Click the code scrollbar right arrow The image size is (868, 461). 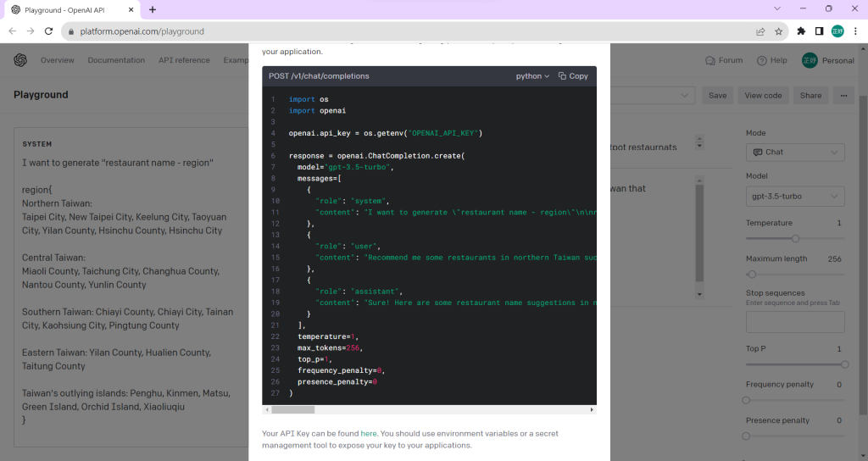click(x=592, y=409)
